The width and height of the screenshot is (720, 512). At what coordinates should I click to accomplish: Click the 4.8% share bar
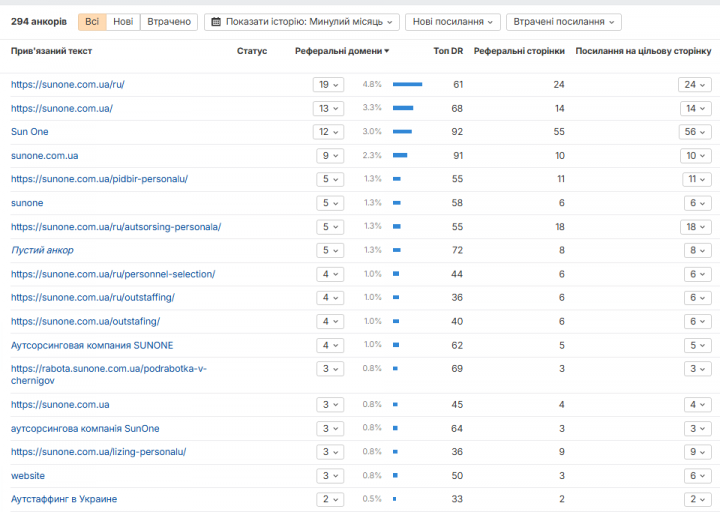click(x=407, y=84)
